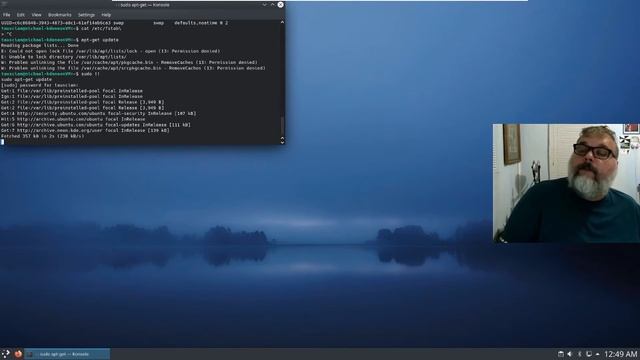The height and width of the screenshot is (360, 640).
Task: Click the 'Fetched 357 kB' output line
Action: 42,136
